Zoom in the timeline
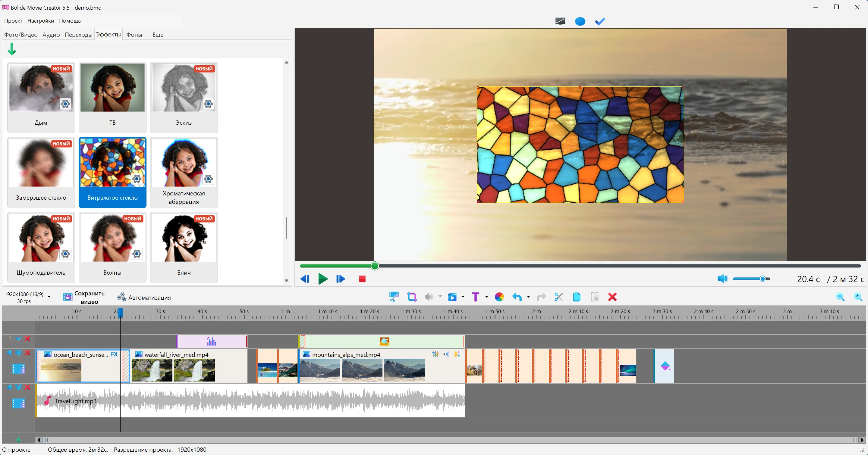The width and height of the screenshot is (868, 455). pos(858,297)
